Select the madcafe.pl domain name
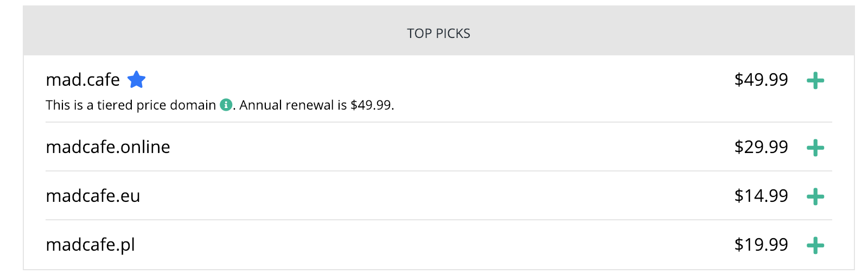This screenshot has height=280, width=868. click(90, 245)
